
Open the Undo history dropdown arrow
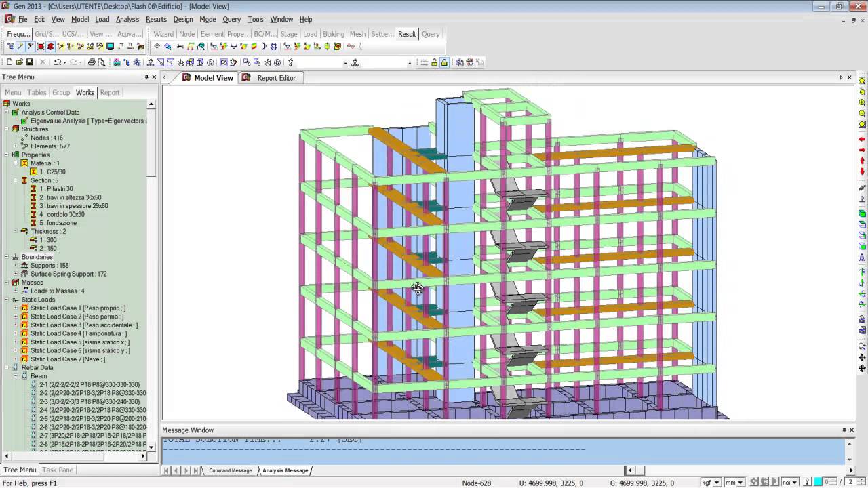pyautogui.click(x=64, y=62)
